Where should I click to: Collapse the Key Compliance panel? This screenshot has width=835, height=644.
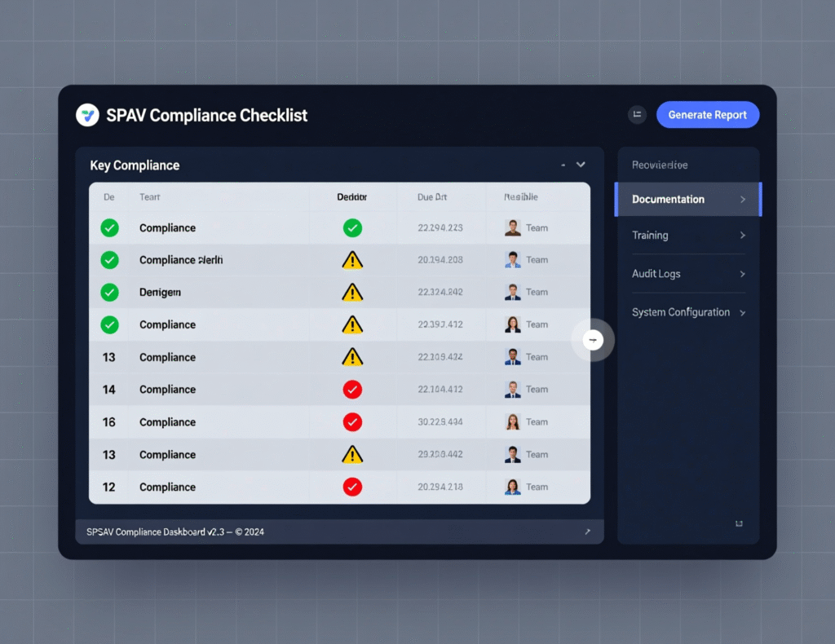[581, 164]
